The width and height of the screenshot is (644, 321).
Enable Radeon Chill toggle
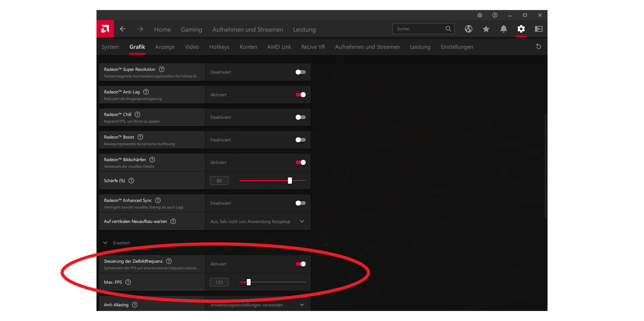(x=300, y=117)
